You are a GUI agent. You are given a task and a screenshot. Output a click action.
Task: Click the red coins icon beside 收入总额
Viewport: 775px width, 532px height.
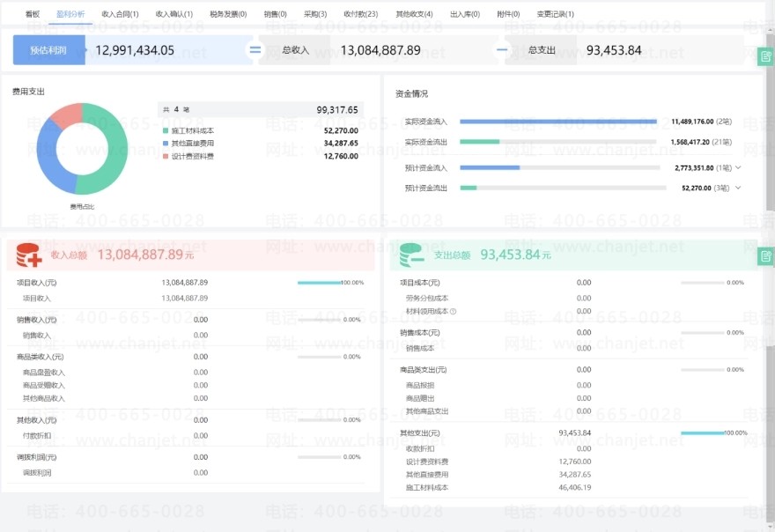(x=28, y=255)
